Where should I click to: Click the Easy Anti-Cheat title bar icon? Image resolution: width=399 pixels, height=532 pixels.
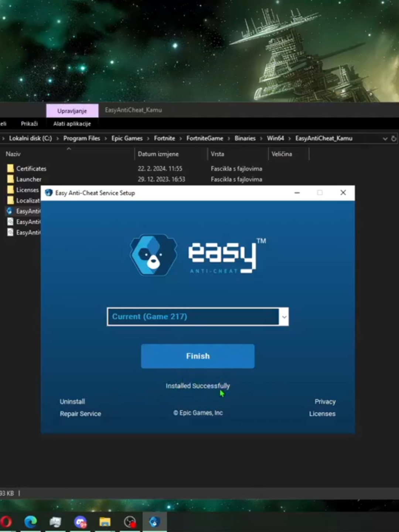point(49,193)
